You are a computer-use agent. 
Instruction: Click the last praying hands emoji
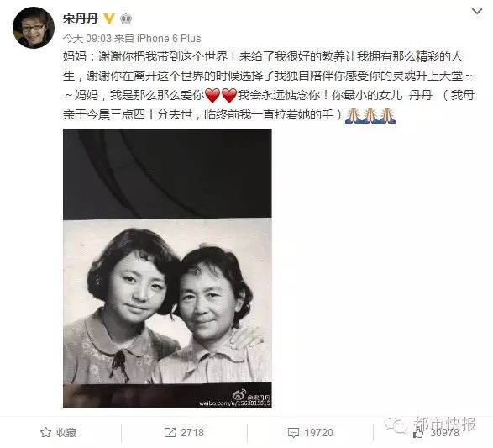(x=387, y=115)
